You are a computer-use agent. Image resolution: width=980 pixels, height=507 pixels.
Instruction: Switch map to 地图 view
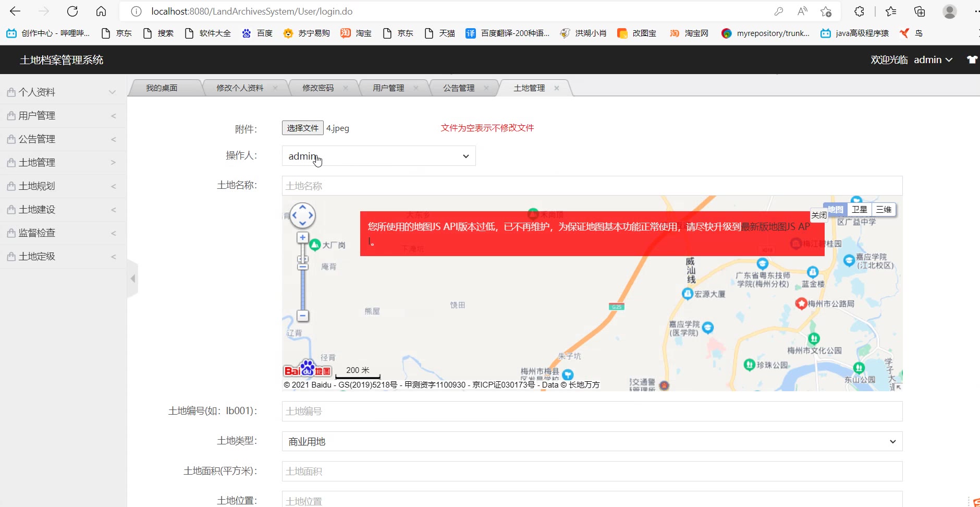pos(836,209)
